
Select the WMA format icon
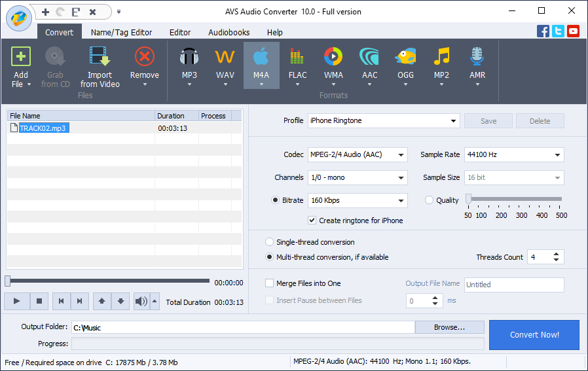click(x=333, y=56)
